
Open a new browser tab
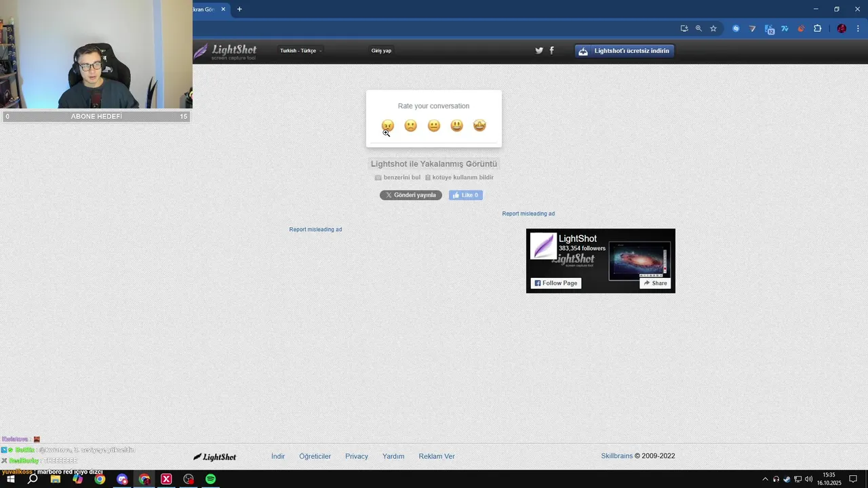click(239, 9)
